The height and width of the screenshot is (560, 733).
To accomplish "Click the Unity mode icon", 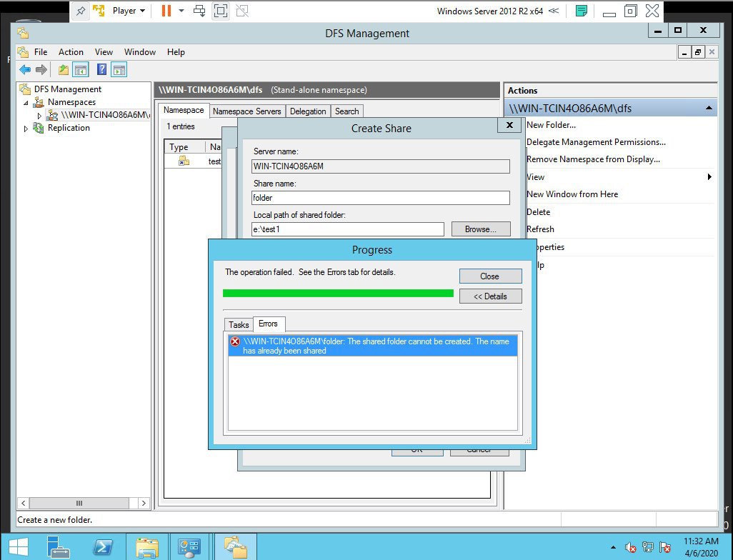I will (242, 11).
